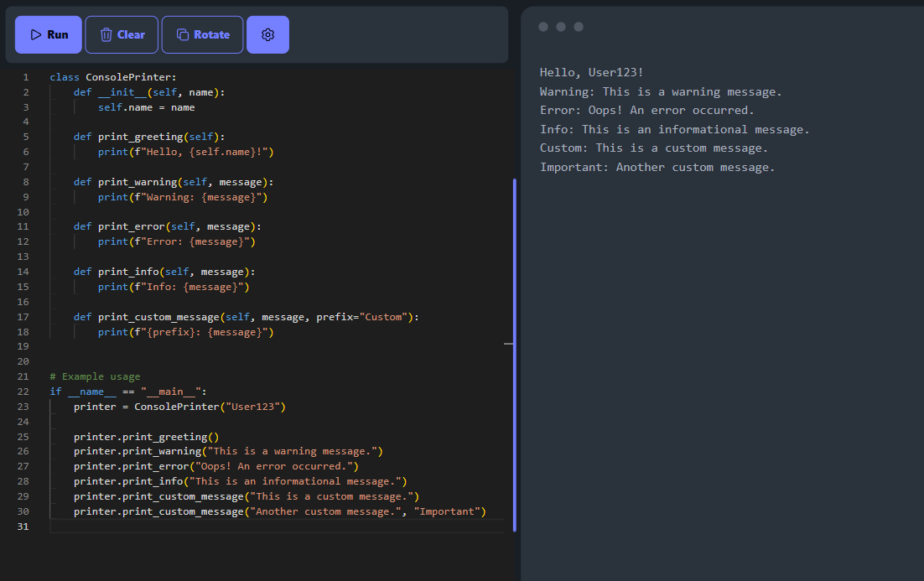
Task: Click 'def print_error' definition line
Action: [x=168, y=227]
